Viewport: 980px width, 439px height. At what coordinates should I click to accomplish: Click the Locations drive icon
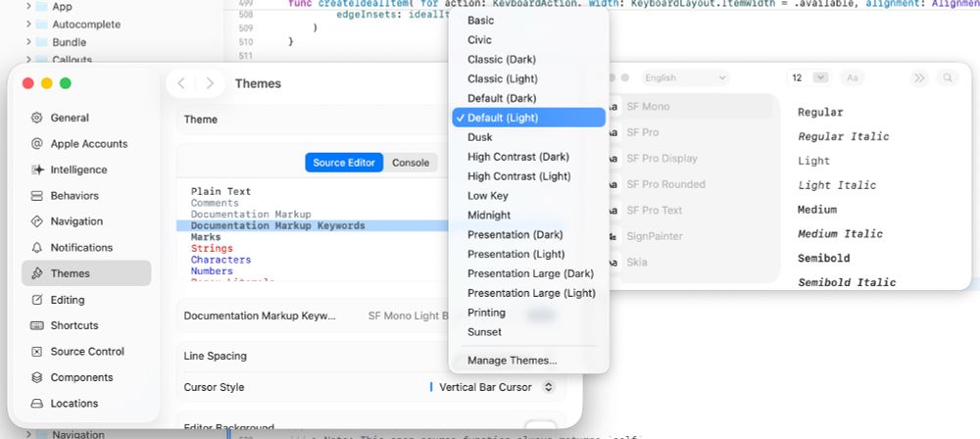(x=37, y=404)
